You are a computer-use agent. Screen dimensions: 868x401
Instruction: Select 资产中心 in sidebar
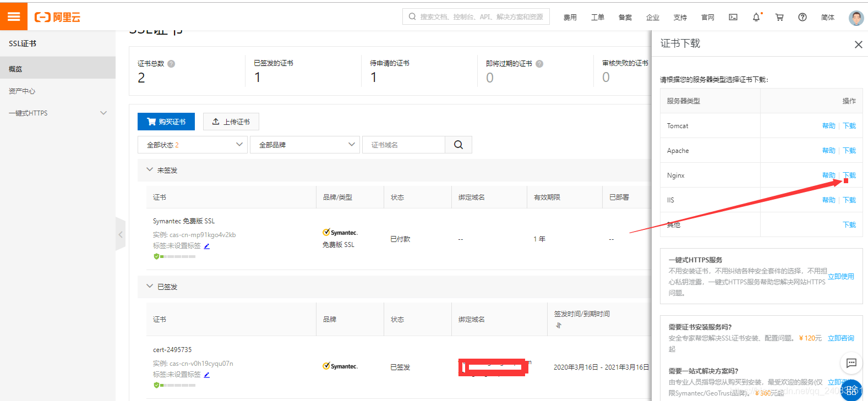pyautogui.click(x=58, y=91)
